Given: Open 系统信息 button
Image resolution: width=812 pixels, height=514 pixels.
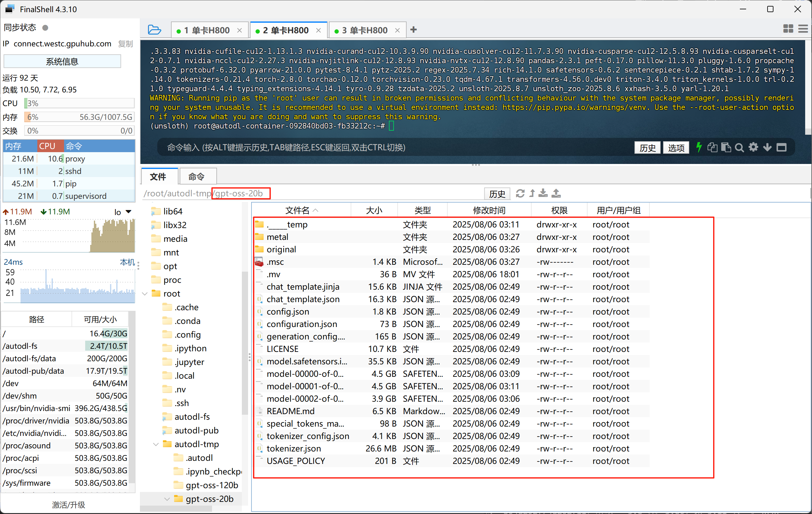Looking at the screenshot, I should coord(62,61).
